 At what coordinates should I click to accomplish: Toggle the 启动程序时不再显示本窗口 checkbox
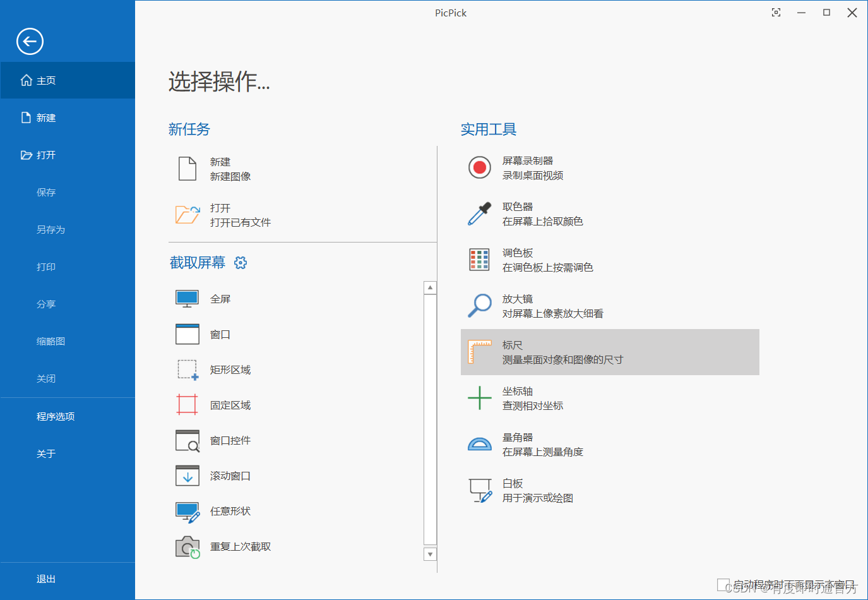click(x=723, y=585)
